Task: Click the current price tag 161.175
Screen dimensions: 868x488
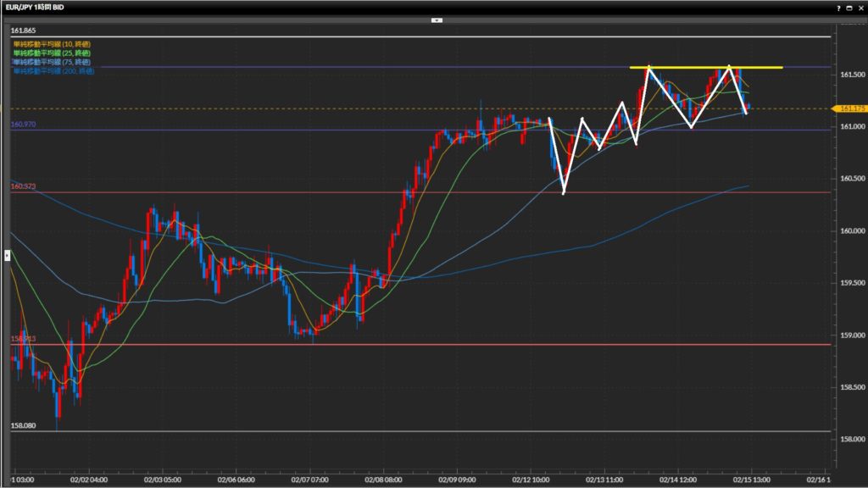Action: pos(849,108)
